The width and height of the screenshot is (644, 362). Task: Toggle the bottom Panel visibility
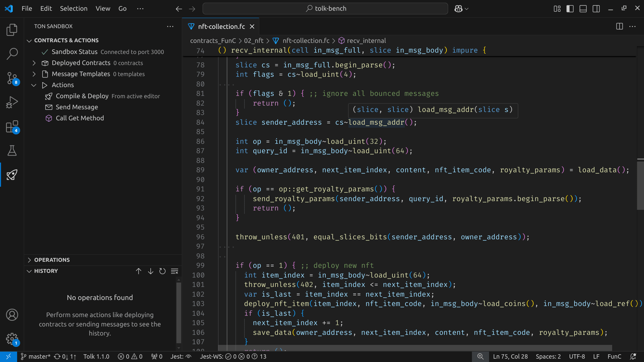point(583,9)
